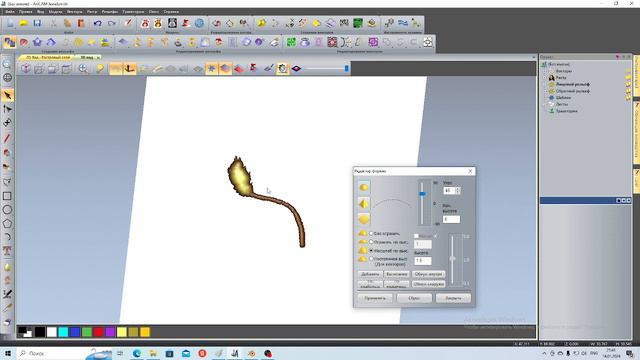Open the Справка menu

[x=171, y=12]
